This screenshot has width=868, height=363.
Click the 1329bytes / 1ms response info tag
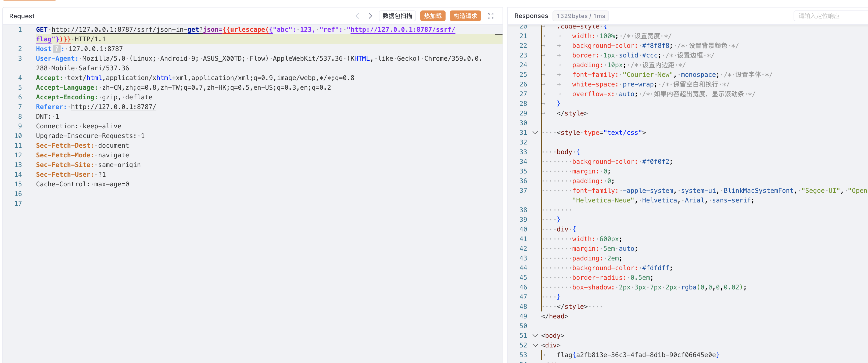coord(580,16)
